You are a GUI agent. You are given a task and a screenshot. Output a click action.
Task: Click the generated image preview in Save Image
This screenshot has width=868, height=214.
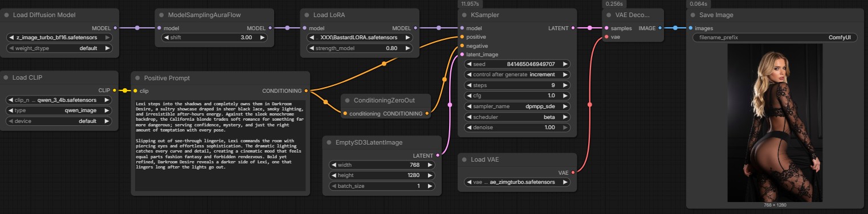pos(775,123)
